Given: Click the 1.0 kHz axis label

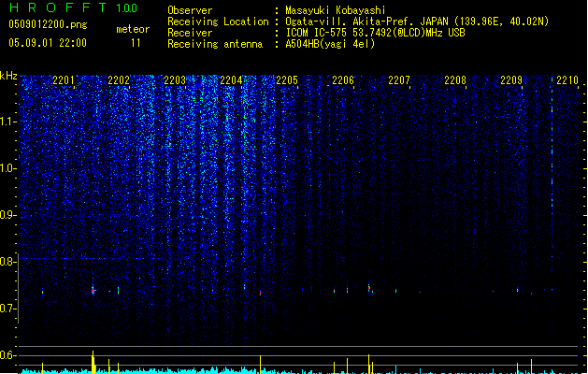Looking at the screenshot, I should (x=7, y=168).
